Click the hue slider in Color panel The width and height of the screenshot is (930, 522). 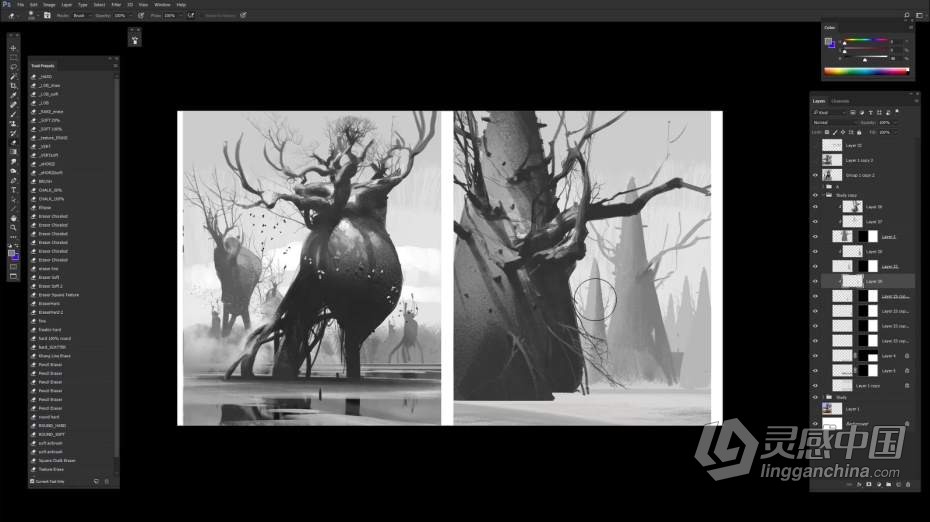865,41
